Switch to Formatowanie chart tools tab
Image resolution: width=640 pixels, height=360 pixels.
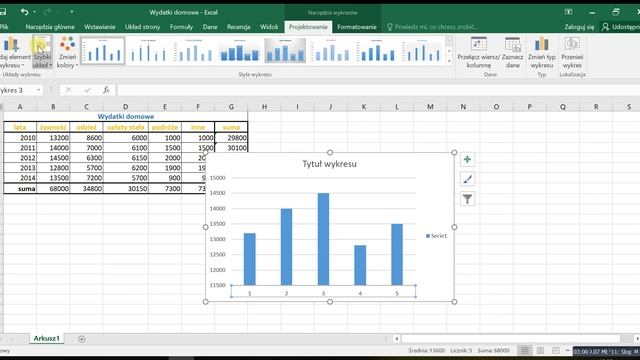click(x=357, y=27)
